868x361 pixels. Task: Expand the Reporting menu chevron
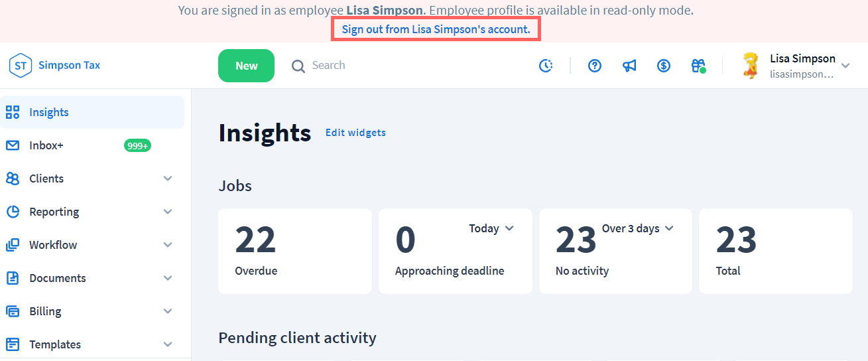click(x=168, y=212)
